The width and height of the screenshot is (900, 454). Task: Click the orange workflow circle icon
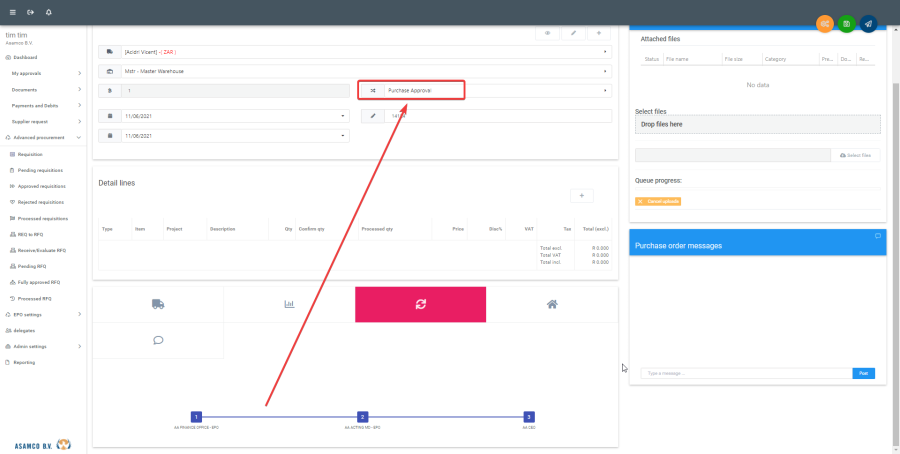tap(825, 23)
